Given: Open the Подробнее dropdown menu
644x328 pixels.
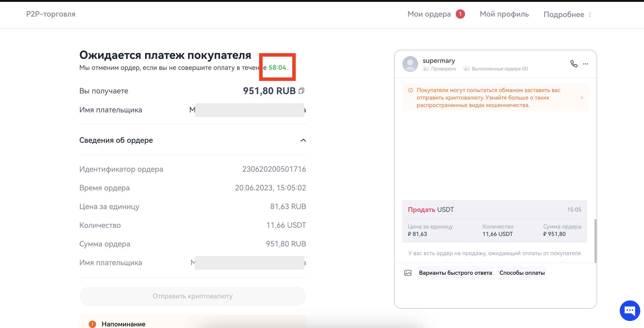Looking at the screenshot, I should (x=564, y=14).
